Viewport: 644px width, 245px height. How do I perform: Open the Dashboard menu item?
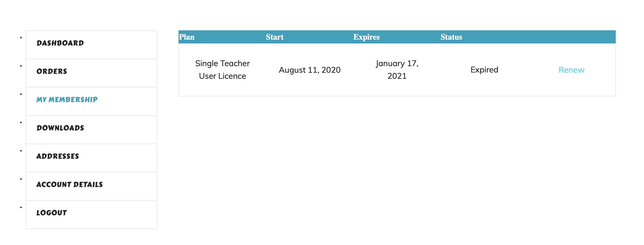[x=60, y=43]
